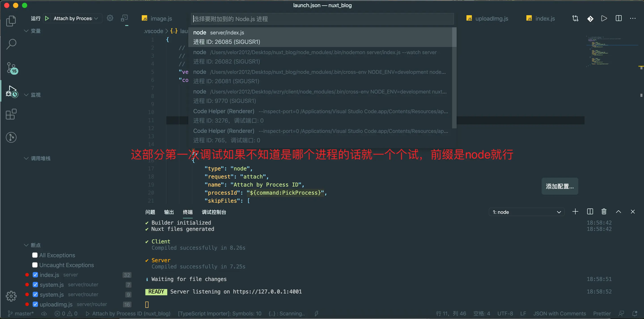Screen dimensions: 644x319
Task: Kill the terminal with the trash icon
Action: (604, 211)
